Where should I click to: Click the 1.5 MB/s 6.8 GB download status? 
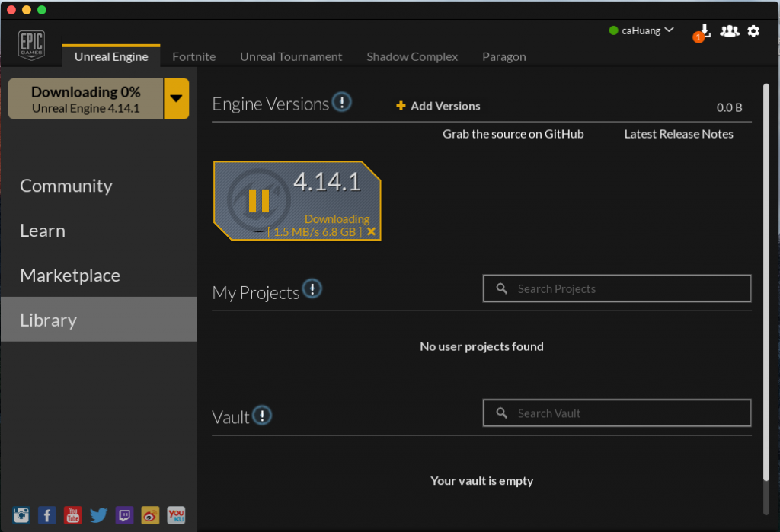tap(315, 232)
